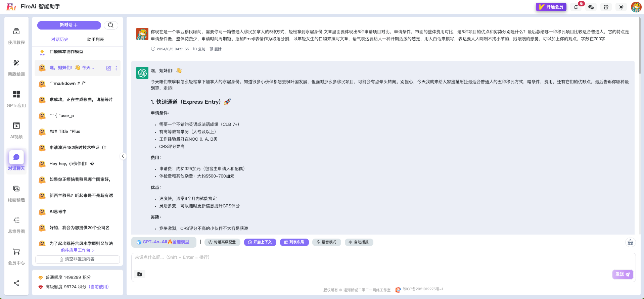The width and height of the screenshot is (644, 299).
Task: Open Hey hey, 小伙伴们 conversation
Action: point(78,164)
